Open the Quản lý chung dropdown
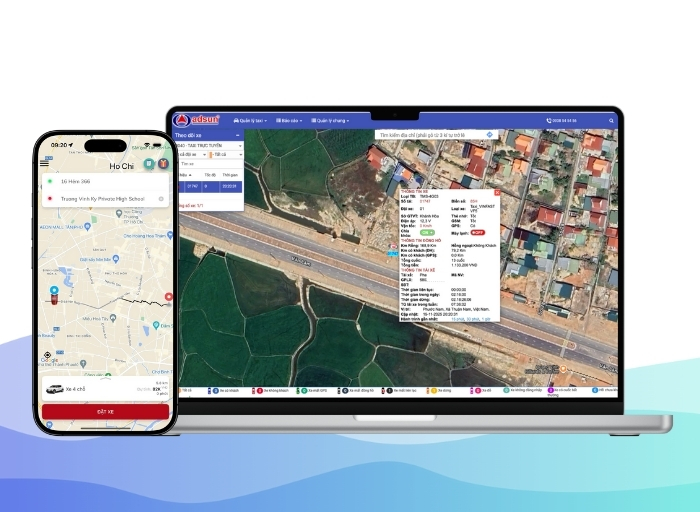Image resolution: width=700 pixels, height=512 pixels. (331, 120)
